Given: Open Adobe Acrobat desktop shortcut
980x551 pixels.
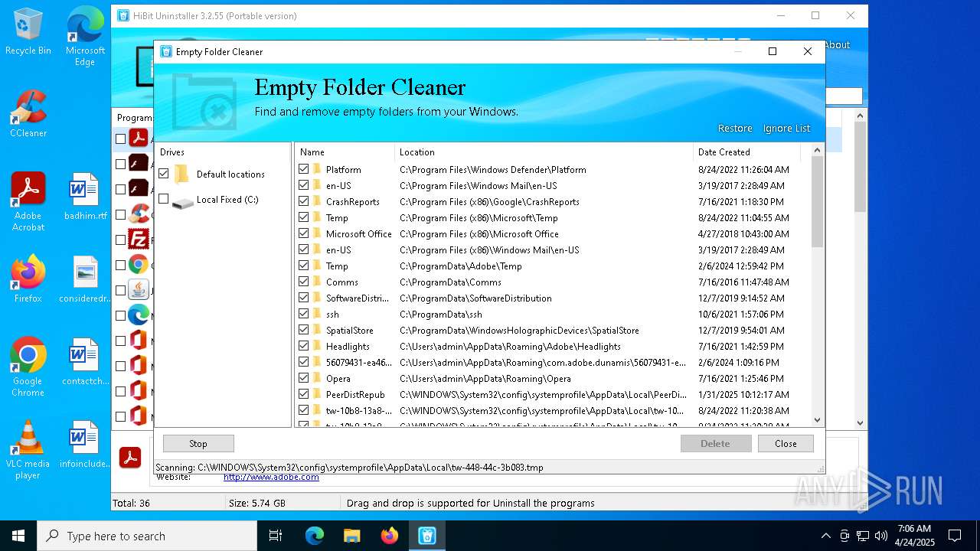Looking at the screenshot, I should 28,201.
